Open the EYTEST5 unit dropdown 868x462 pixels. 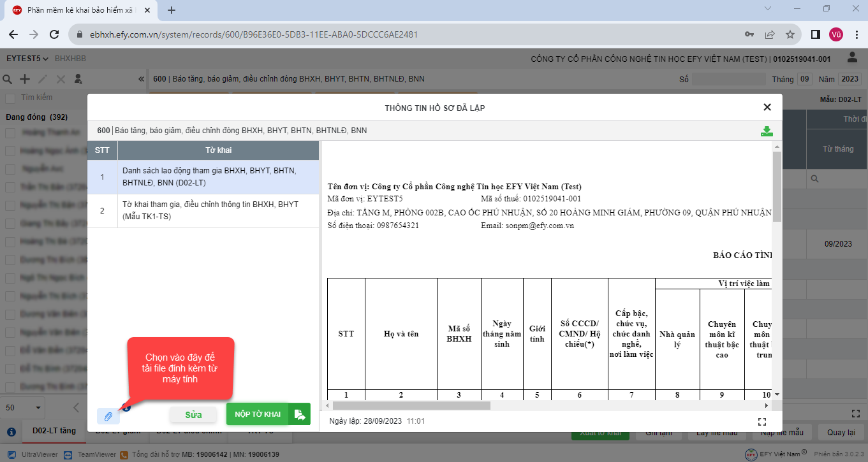(27, 59)
